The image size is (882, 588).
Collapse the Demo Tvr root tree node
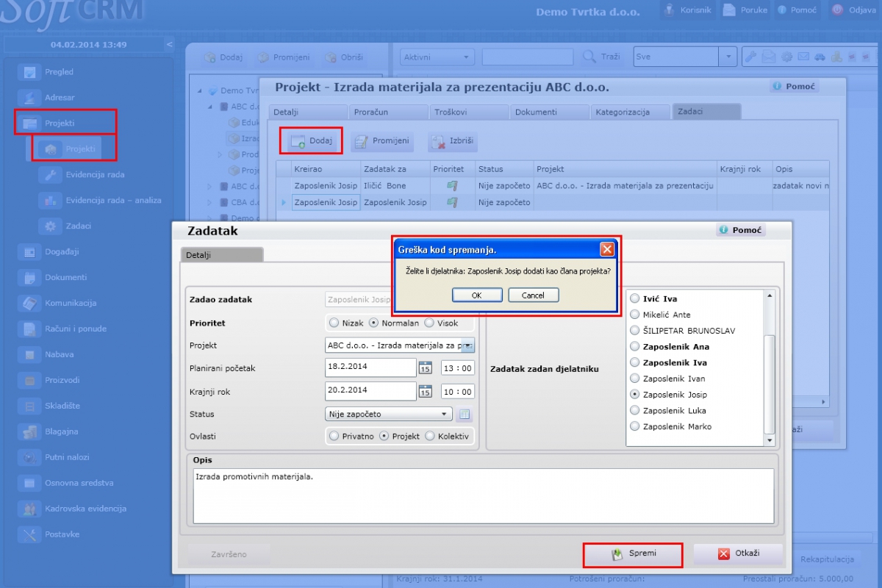(201, 91)
